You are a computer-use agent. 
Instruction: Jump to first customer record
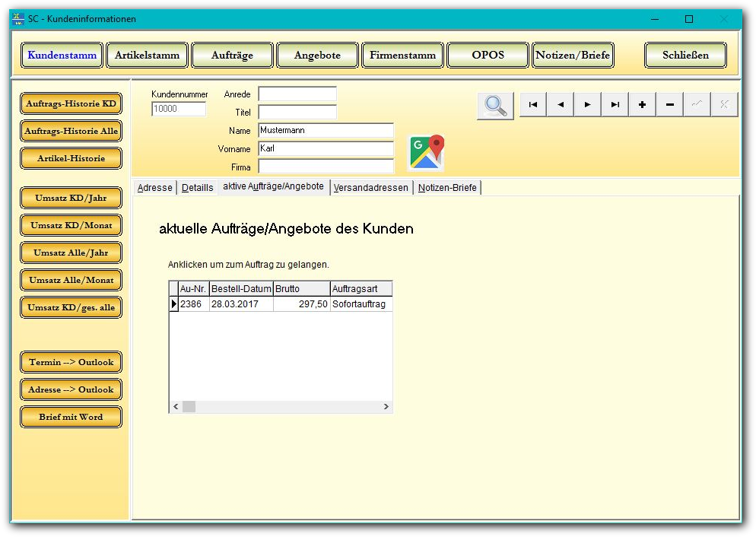(x=533, y=105)
